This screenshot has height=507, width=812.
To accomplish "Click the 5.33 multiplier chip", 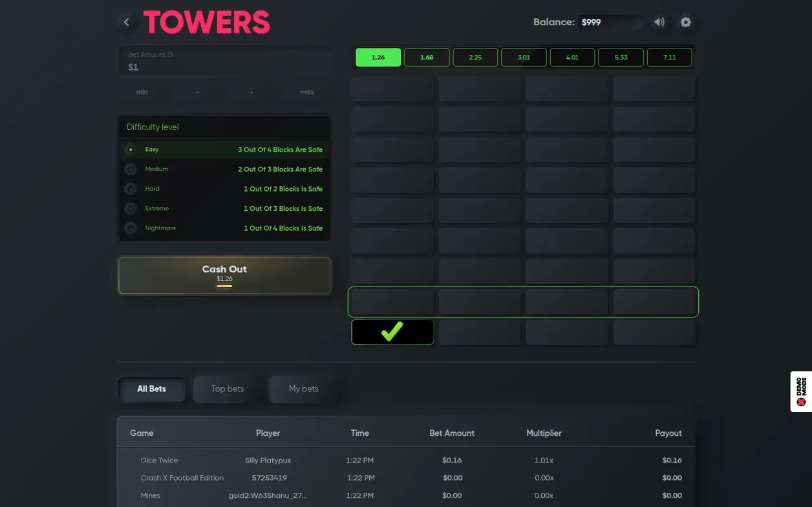I will (x=621, y=58).
